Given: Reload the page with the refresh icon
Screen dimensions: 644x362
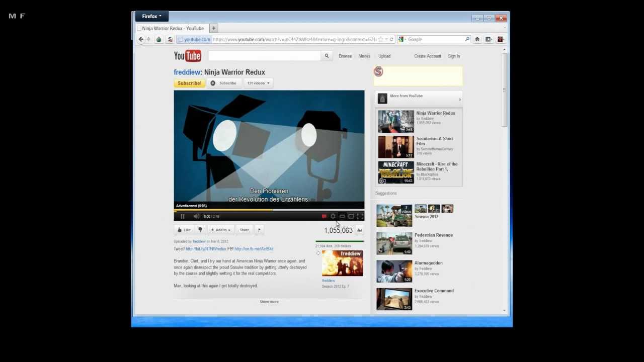Looking at the screenshot, I should pos(391,39).
